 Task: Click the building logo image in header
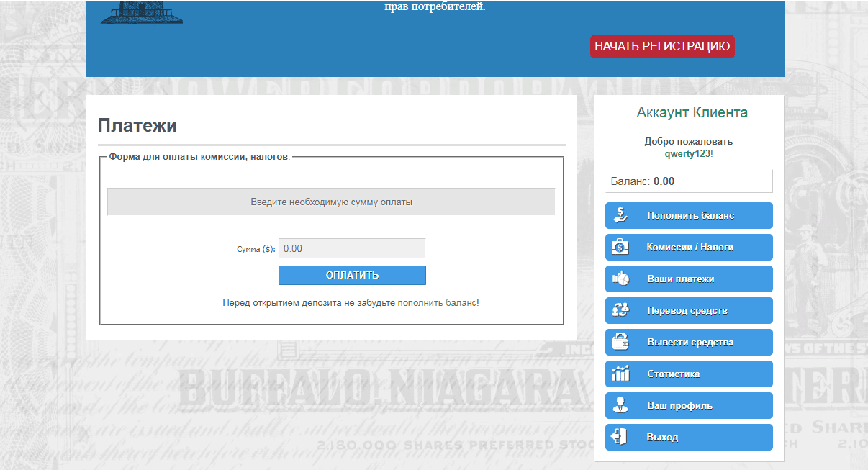pos(142,12)
